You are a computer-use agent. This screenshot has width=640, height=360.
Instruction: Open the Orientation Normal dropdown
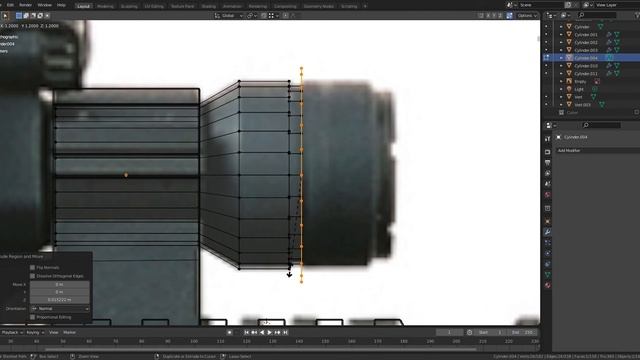point(60,309)
